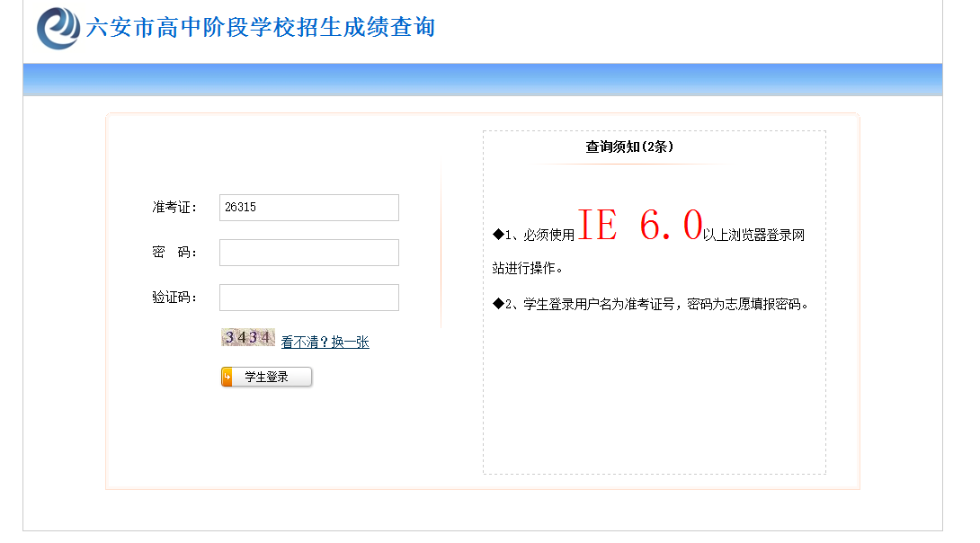Click the 学生登录用户名为准考证号 notice sentence
Image resolution: width=980 pixels, height=543 pixels.
[599, 304]
